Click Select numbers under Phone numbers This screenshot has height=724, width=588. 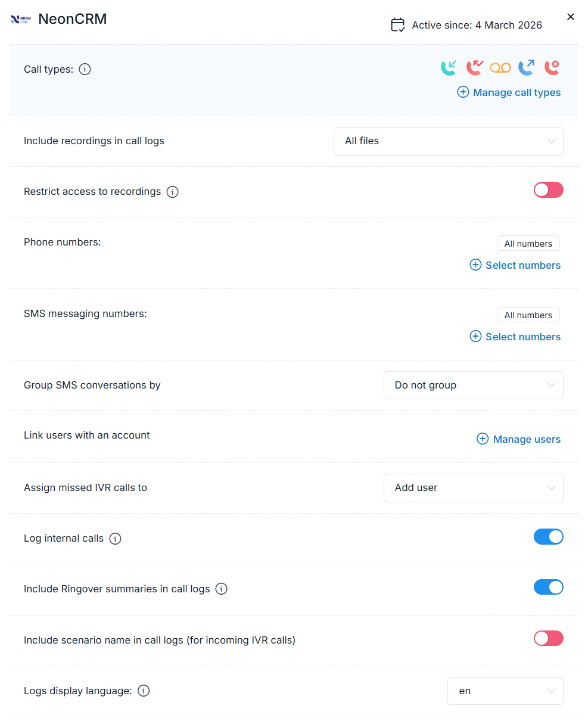tap(515, 265)
